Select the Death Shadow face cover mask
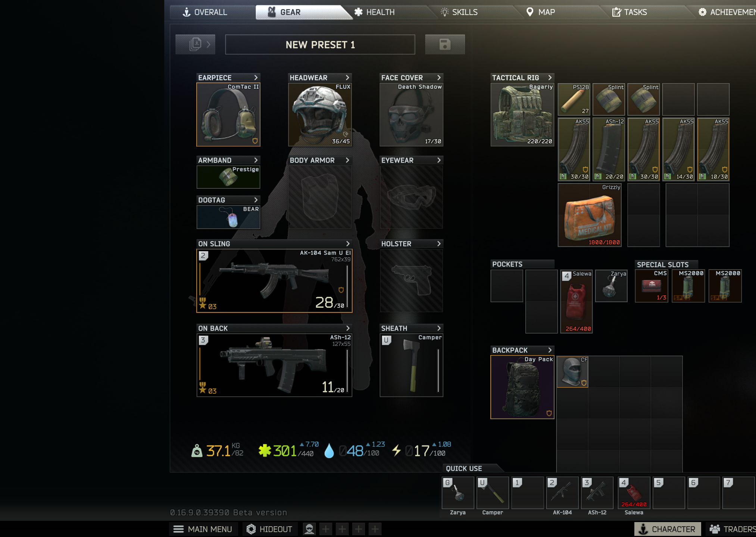756x537 pixels. click(x=411, y=114)
